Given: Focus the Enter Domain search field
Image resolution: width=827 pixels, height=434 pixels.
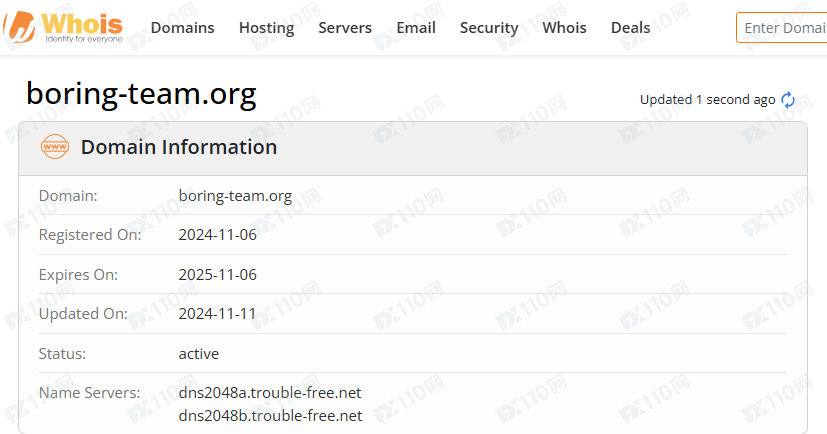Looking at the screenshot, I should click(x=783, y=28).
